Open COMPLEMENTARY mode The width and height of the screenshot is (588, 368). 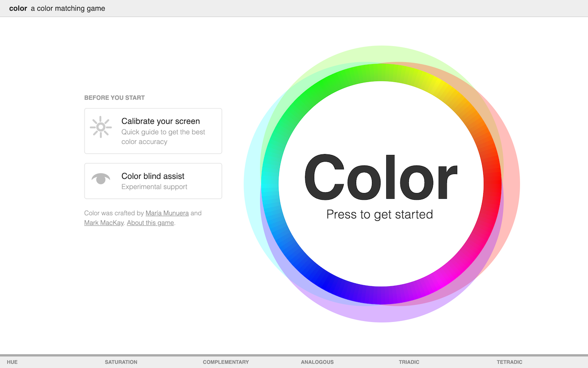pos(226,362)
